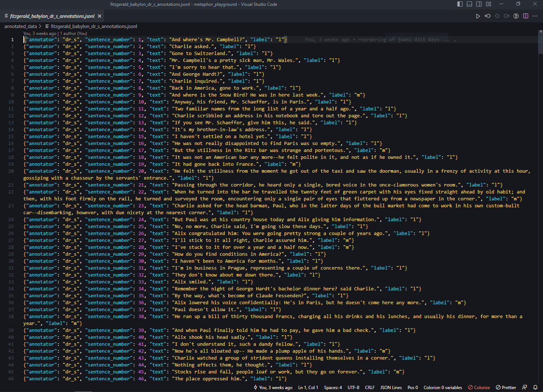Click the 'You, 3 weeks ago | 1 author' codelens
Screen dimensions: 543x392
point(55,33)
